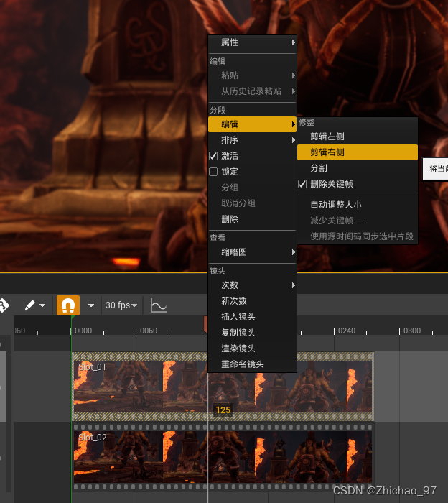Open the 30 fps frame rate dropdown
This screenshot has height=503, width=448.
pyautogui.click(x=121, y=305)
